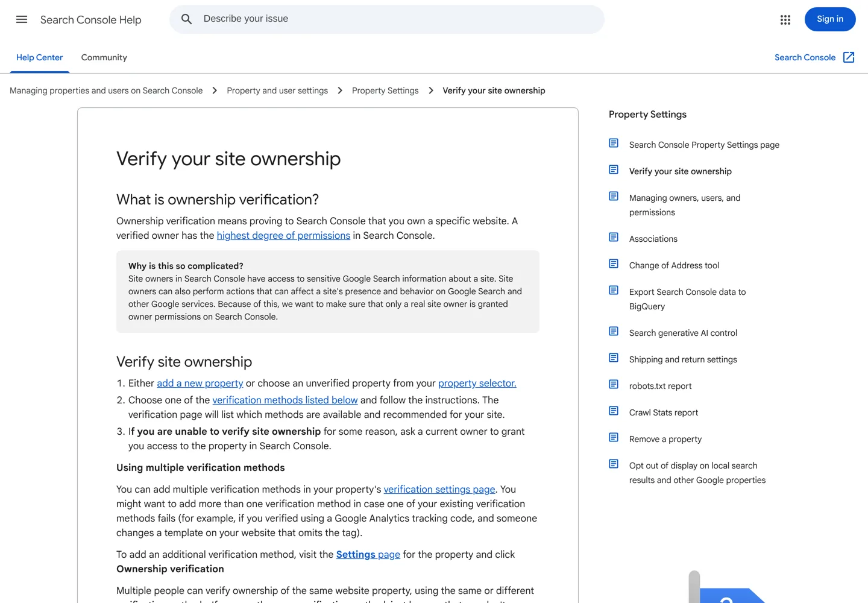Image resolution: width=868 pixels, height=603 pixels.
Task: Open Search generative AI control article
Action: (683, 333)
